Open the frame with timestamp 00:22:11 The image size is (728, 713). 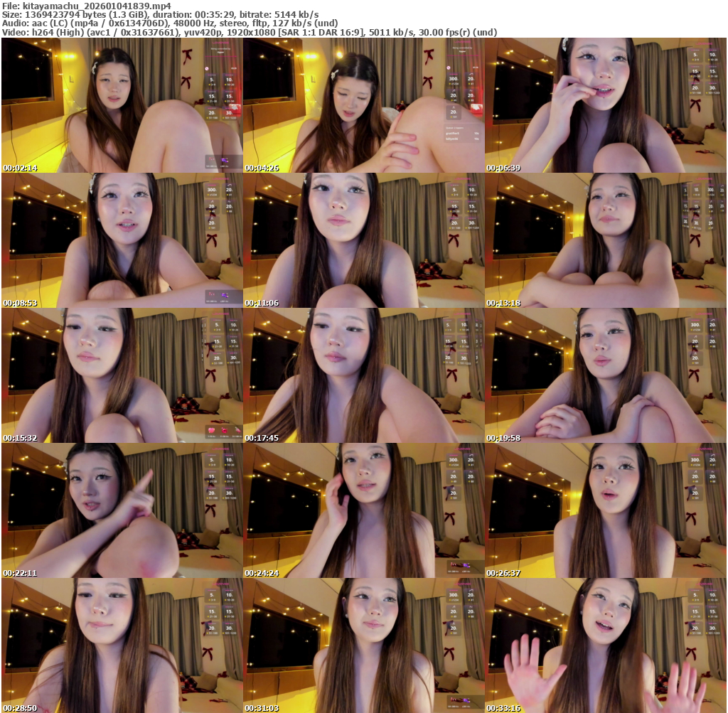click(x=122, y=510)
